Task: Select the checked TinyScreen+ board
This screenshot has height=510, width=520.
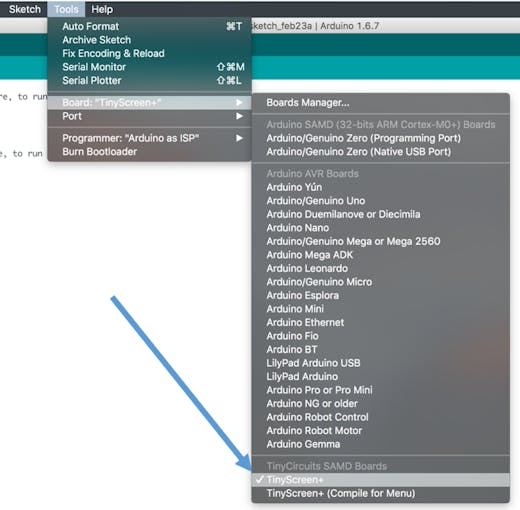Action: (381, 480)
